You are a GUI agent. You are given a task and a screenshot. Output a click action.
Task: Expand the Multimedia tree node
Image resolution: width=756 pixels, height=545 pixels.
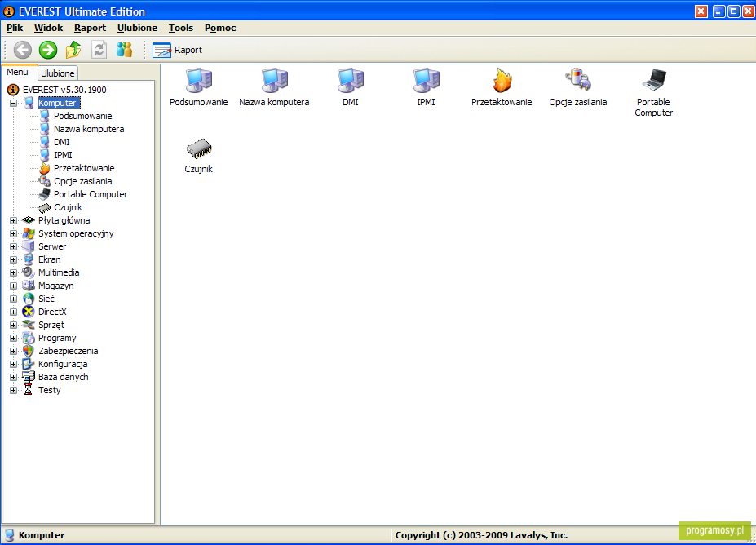click(x=14, y=272)
